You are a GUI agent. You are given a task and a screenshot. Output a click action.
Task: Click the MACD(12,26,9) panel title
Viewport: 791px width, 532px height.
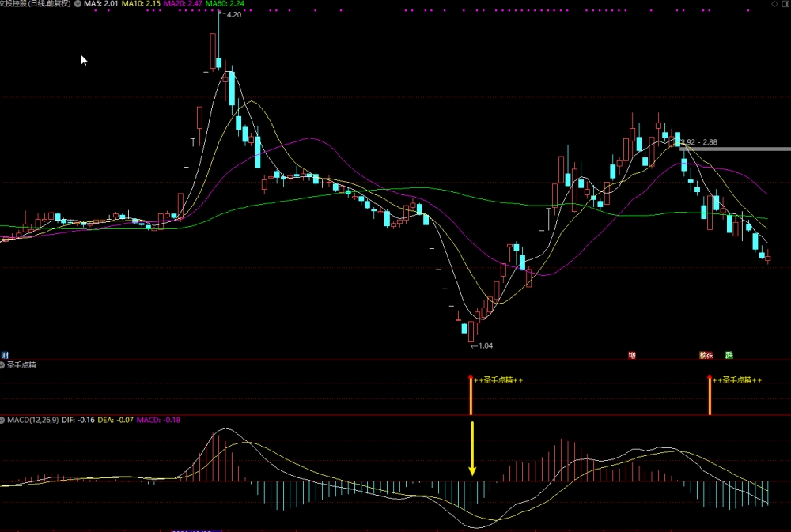coord(32,420)
